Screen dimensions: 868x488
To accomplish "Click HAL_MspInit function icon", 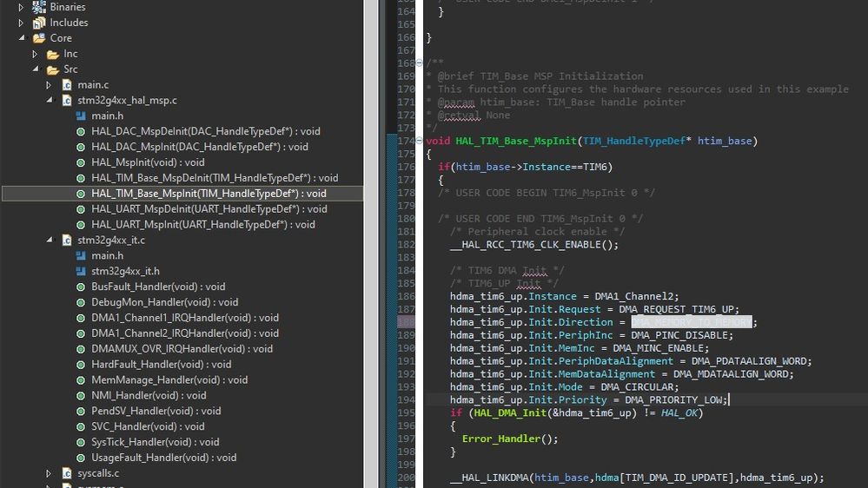I will tap(81, 162).
